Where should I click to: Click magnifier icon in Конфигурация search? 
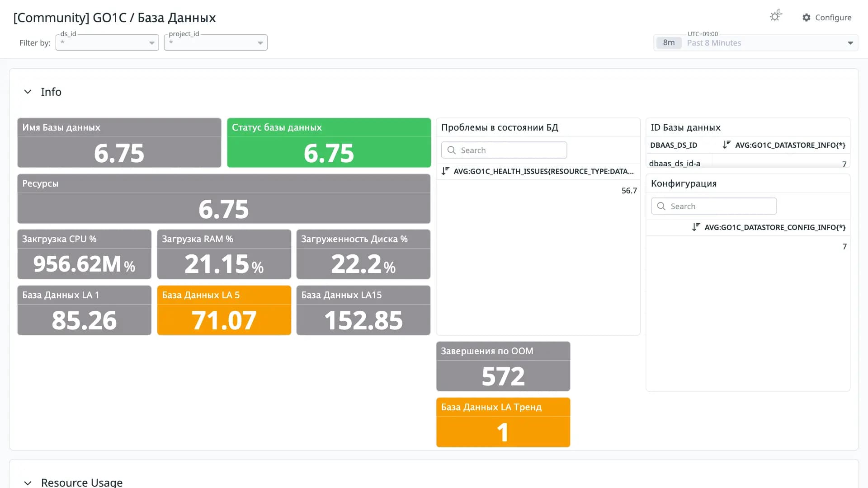coord(661,206)
